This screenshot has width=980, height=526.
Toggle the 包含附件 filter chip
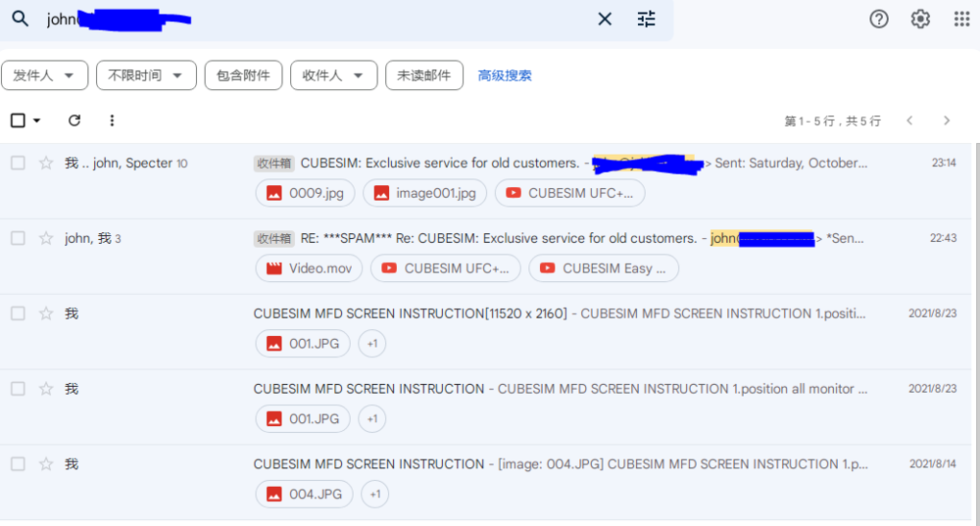tap(243, 75)
